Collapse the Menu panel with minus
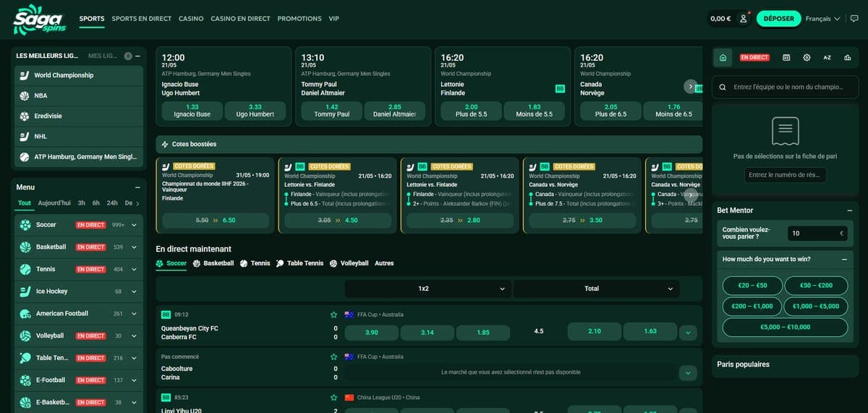Image resolution: width=868 pixels, height=413 pixels. pos(137,187)
